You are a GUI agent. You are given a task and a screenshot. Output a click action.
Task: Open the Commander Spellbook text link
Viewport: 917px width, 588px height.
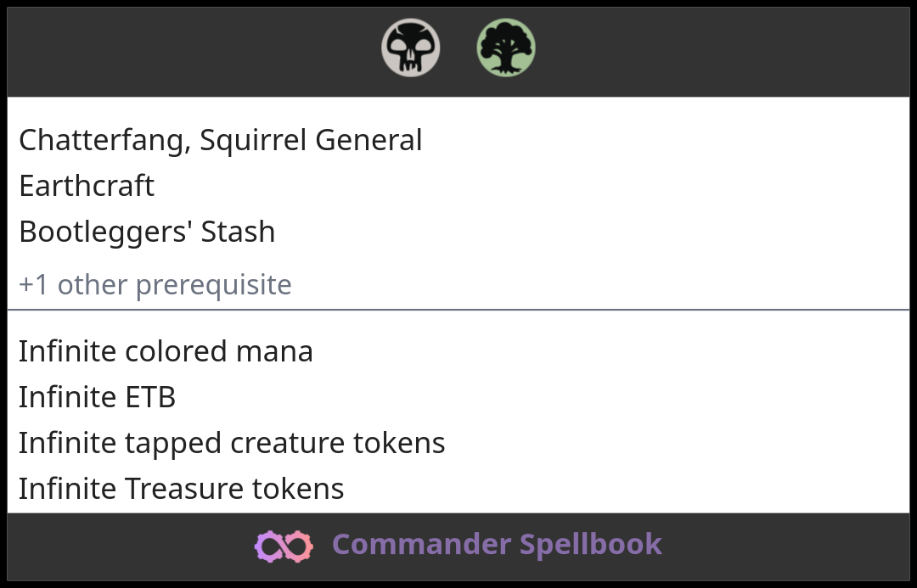[497, 545]
